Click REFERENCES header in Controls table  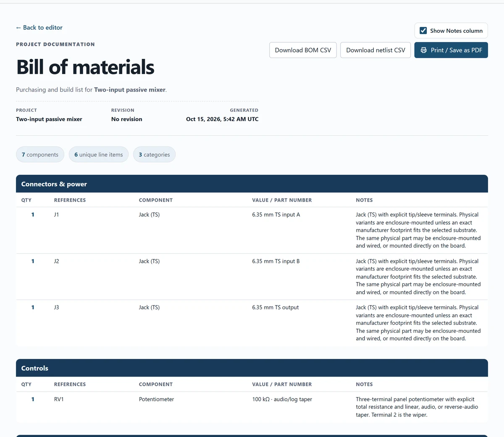click(70, 384)
